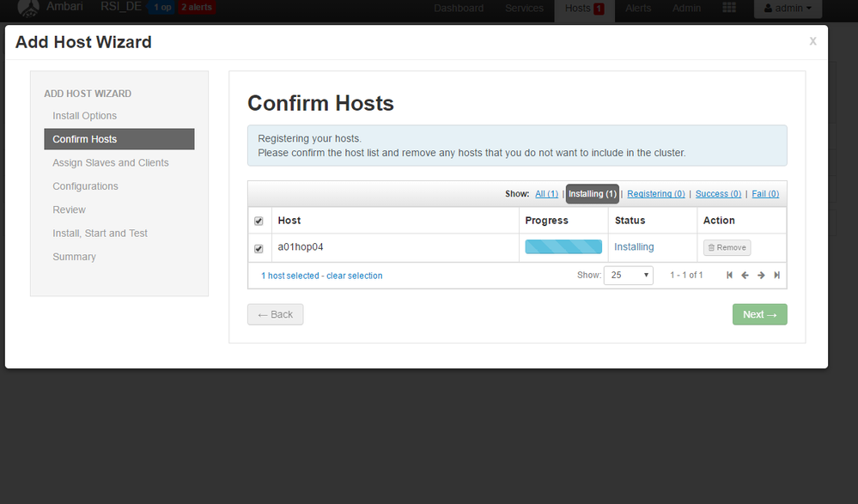
Task: Select Assign Slaves and Clients step
Action: tap(111, 162)
